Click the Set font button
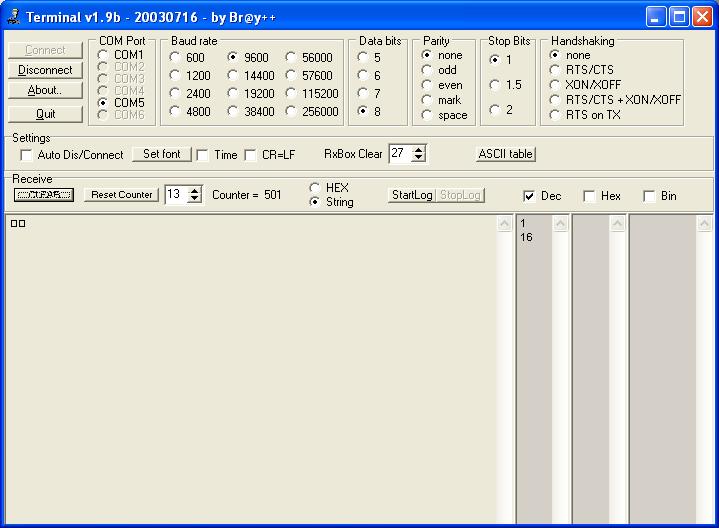This screenshot has height=528, width=719. pyautogui.click(x=161, y=154)
